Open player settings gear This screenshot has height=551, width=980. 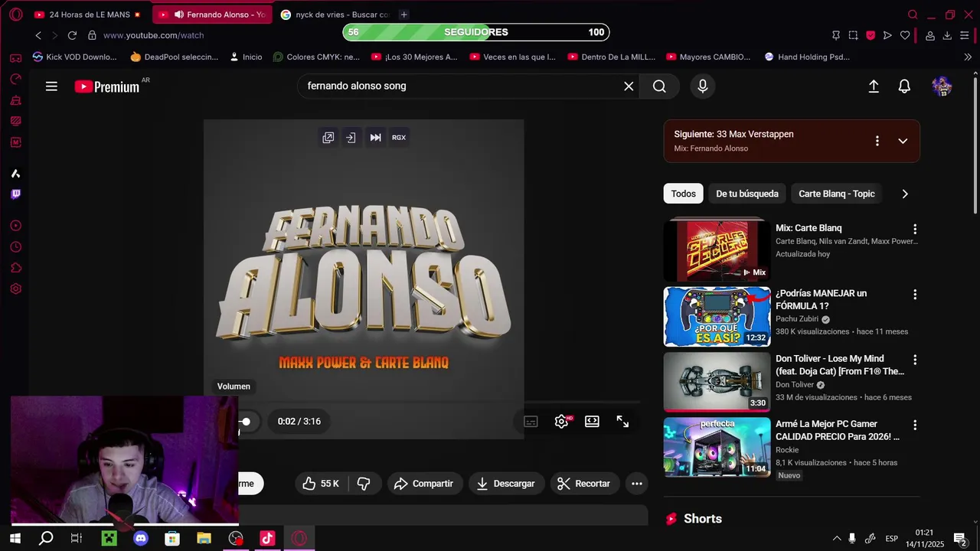click(561, 421)
